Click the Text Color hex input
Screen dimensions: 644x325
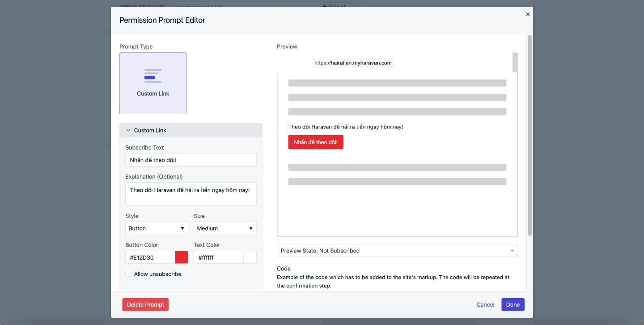(218, 257)
